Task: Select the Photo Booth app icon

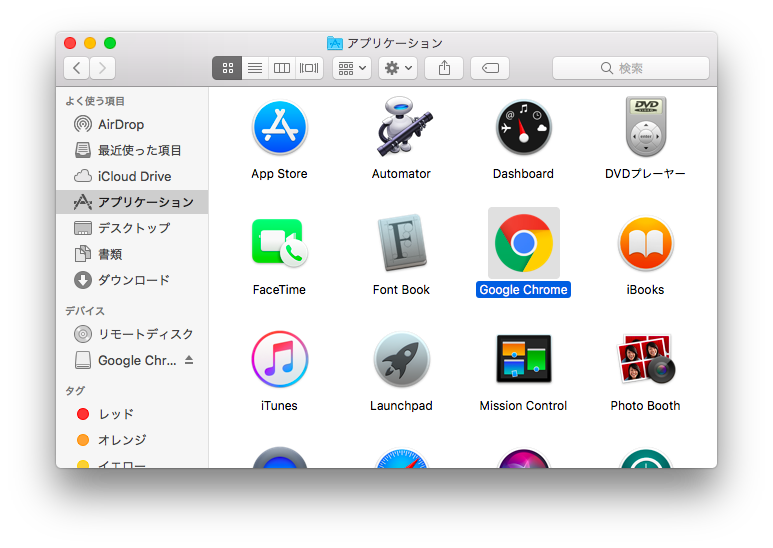Action: click(646, 359)
